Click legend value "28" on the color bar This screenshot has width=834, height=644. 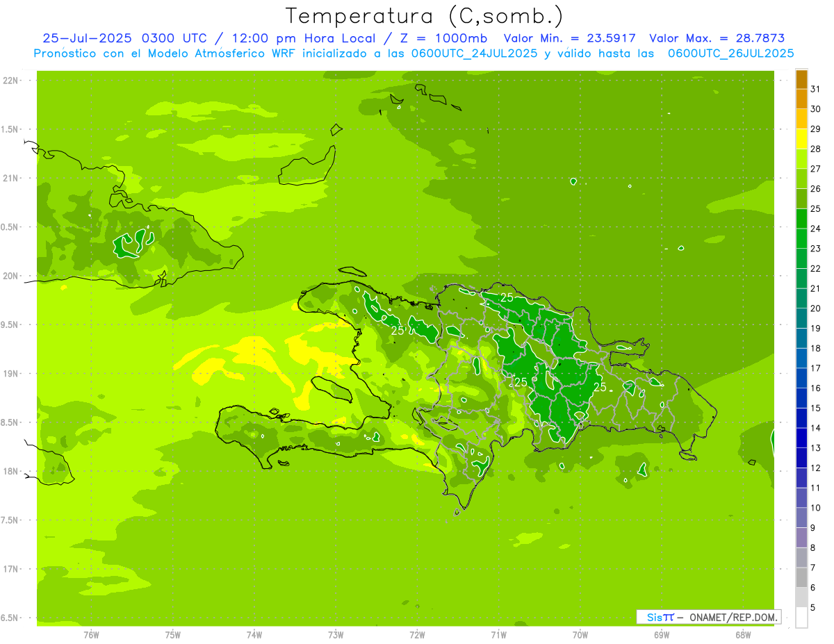pyautogui.click(x=816, y=149)
